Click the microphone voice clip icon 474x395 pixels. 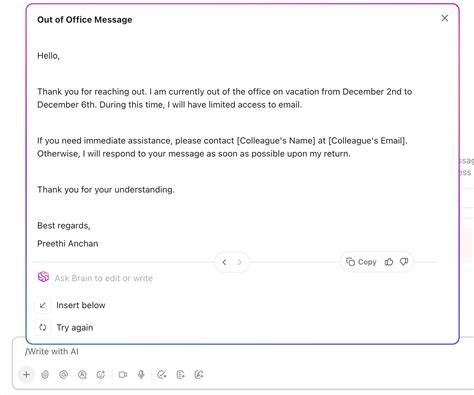point(141,375)
